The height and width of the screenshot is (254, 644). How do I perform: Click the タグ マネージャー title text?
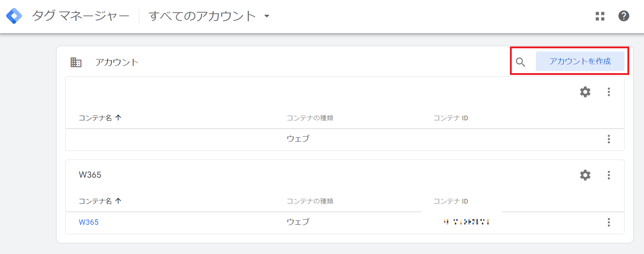(80, 16)
